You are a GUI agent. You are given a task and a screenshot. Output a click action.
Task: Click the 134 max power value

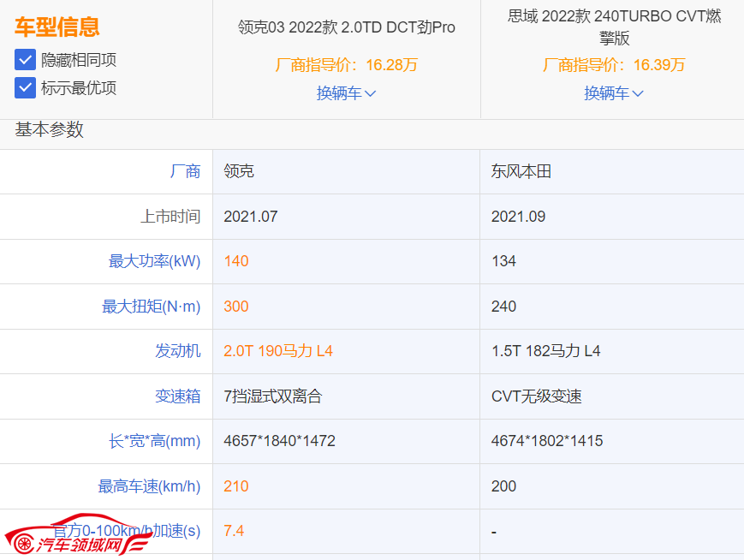coord(503,261)
